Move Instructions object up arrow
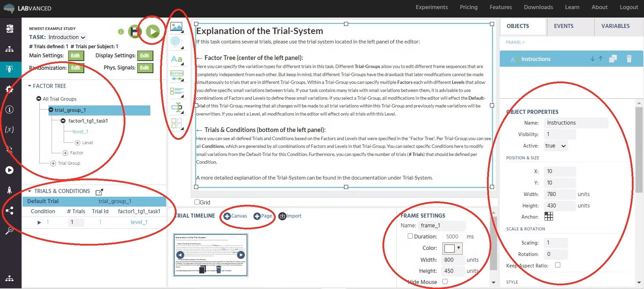The image size is (644, 289). (x=601, y=59)
